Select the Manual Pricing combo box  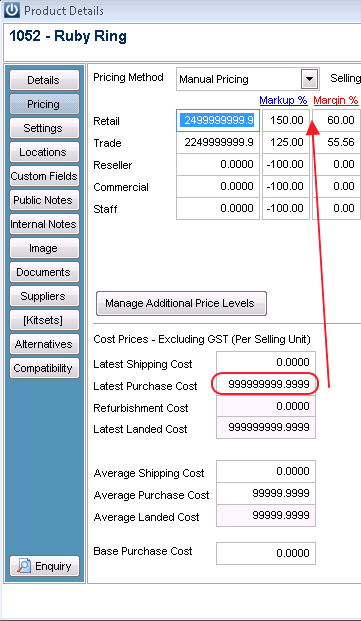click(247, 80)
